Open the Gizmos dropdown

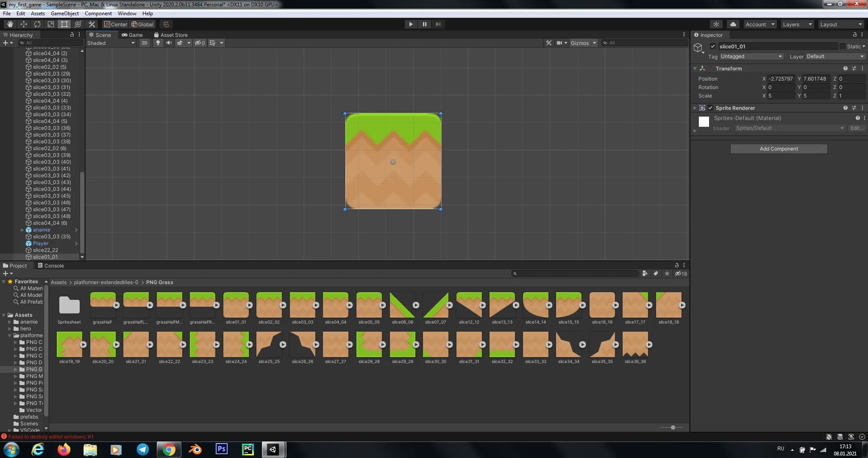click(x=583, y=43)
